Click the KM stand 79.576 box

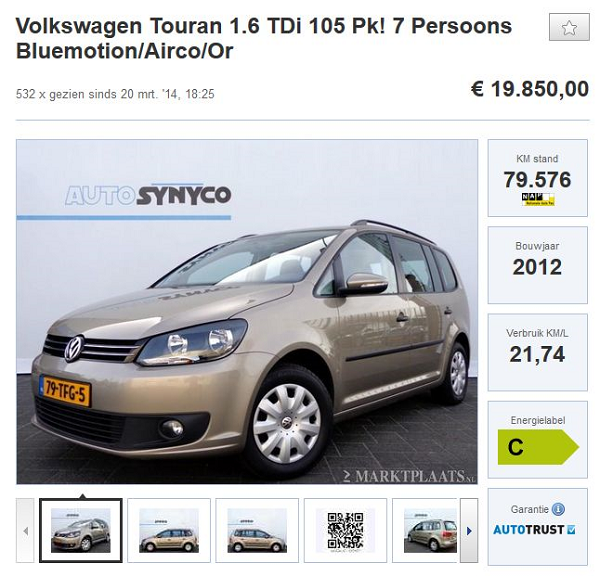[538, 178]
